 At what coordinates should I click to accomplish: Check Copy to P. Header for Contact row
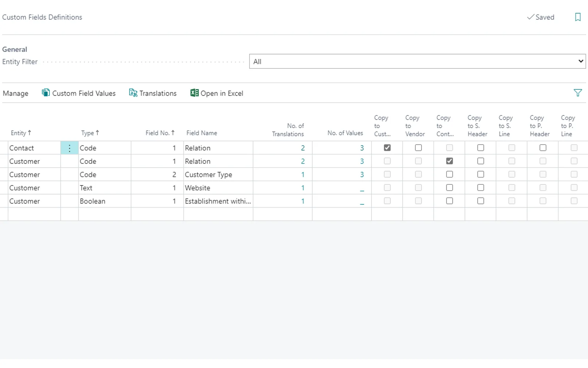point(543,148)
